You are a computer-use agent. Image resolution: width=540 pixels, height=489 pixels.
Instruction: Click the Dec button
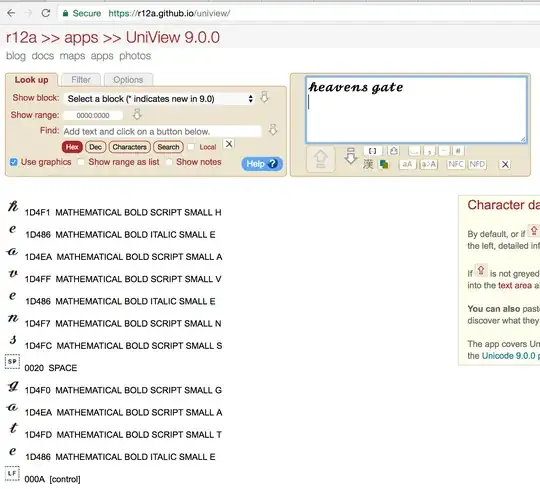coord(95,147)
